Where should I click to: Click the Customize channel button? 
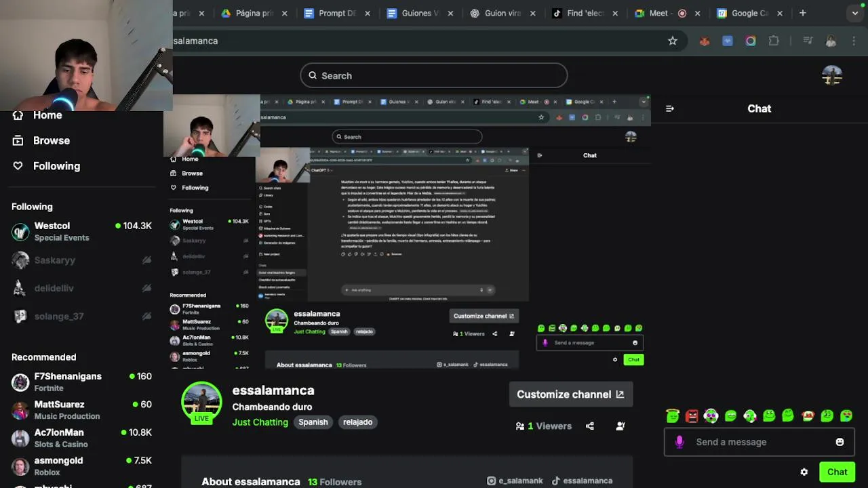click(x=570, y=394)
